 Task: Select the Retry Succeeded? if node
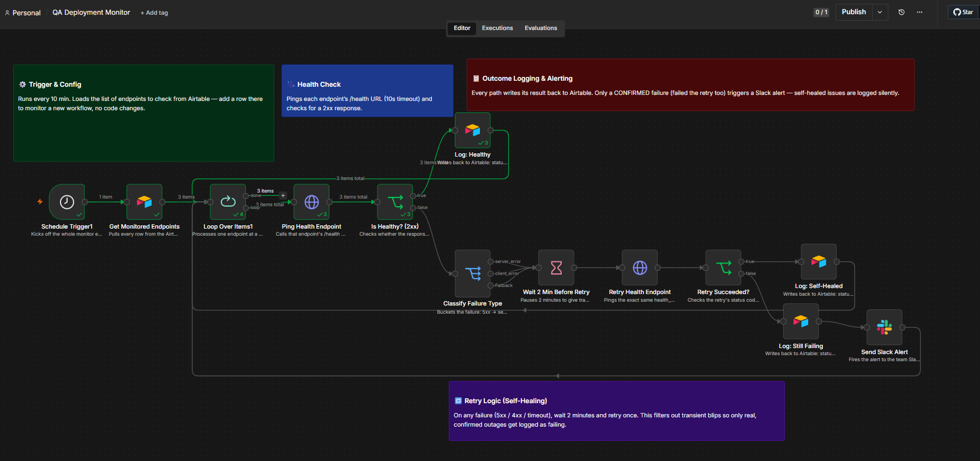[x=723, y=268]
